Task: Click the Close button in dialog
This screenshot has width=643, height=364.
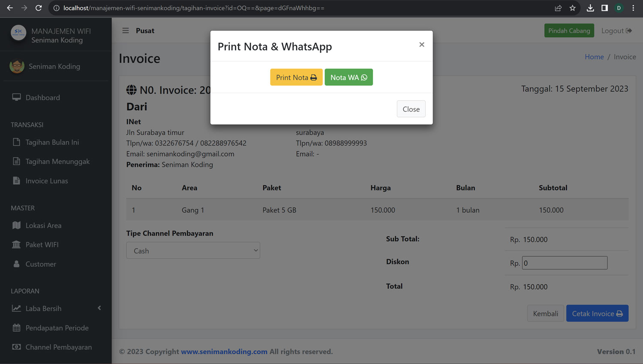Action: 411,109
